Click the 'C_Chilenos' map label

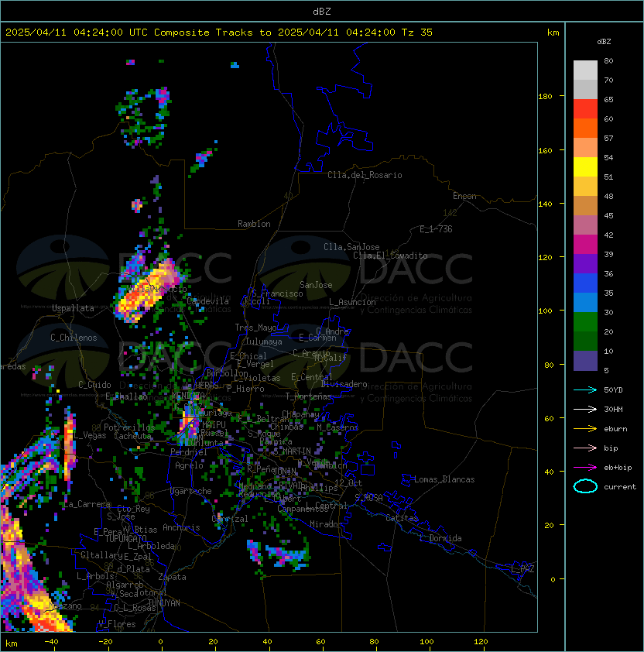(74, 338)
